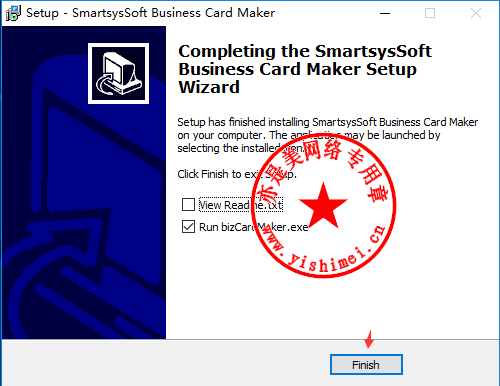This screenshot has width=500, height=386.
Task: Uncheck the Run bizCardMaker.exe checkbox
Action: coord(188,227)
